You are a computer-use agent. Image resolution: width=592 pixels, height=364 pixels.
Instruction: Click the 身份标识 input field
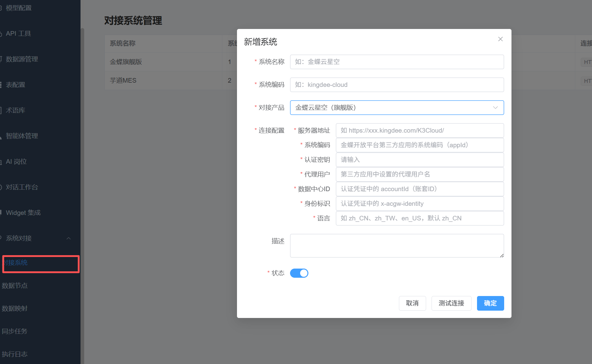(x=420, y=204)
